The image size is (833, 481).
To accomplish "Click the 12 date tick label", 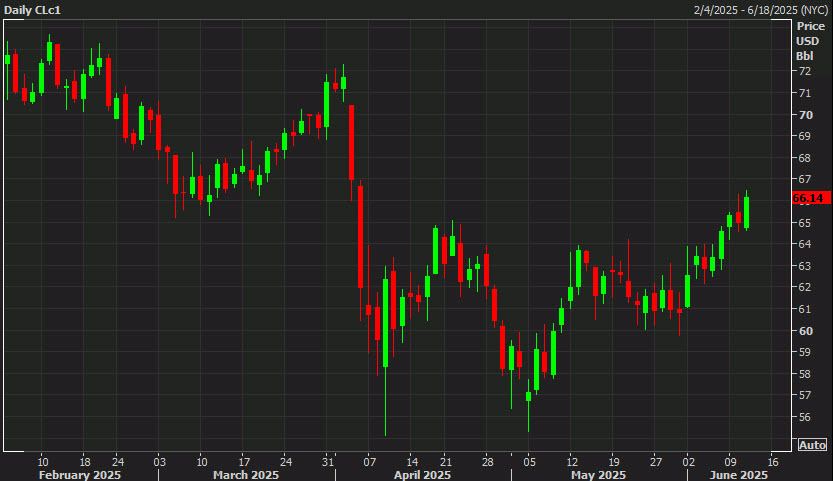I will pyautogui.click(x=572, y=461).
